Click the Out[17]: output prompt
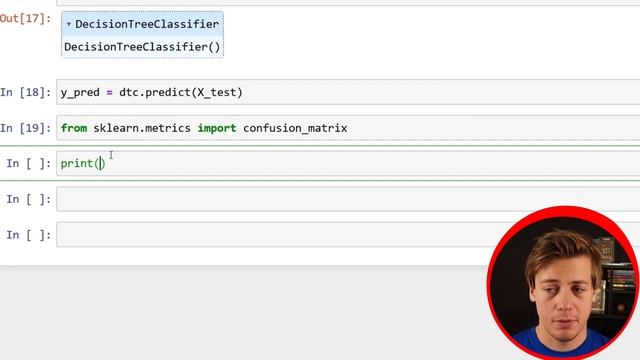The width and height of the screenshot is (640, 360). [25, 19]
